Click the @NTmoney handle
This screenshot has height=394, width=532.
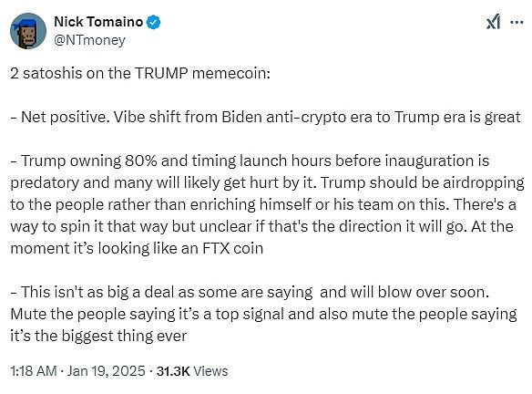89,40
